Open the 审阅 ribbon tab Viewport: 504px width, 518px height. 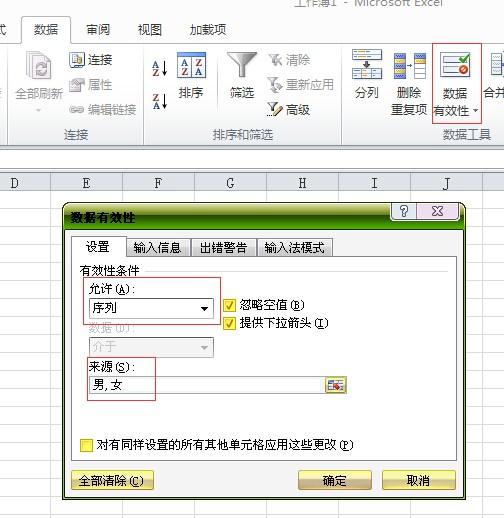[x=98, y=30]
